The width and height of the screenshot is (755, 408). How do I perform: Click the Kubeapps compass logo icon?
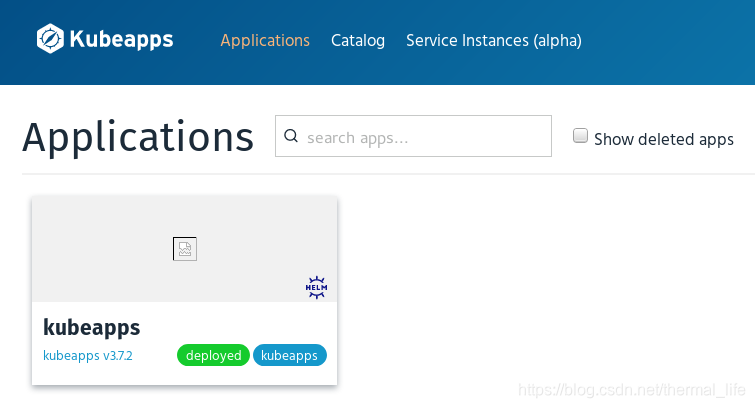coord(50,39)
